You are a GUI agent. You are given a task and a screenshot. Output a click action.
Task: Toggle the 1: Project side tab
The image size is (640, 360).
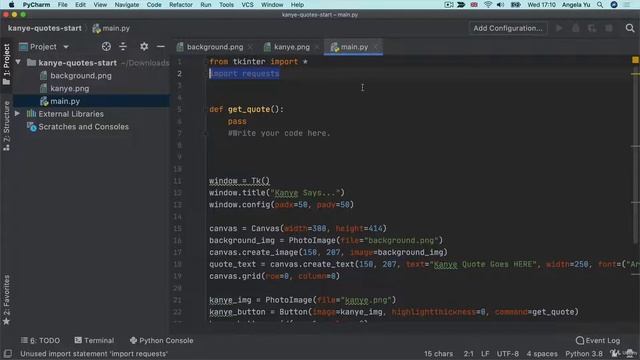6,64
